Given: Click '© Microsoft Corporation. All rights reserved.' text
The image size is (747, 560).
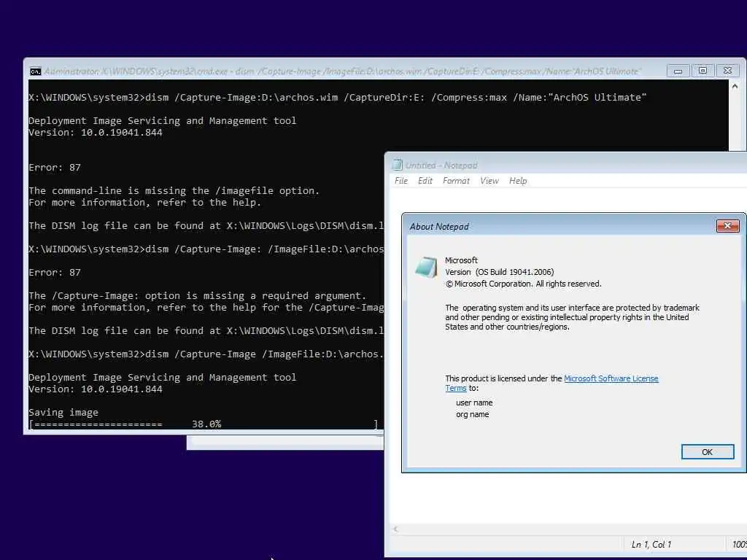Looking at the screenshot, I should pyautogui.click(x=523, y=284).
